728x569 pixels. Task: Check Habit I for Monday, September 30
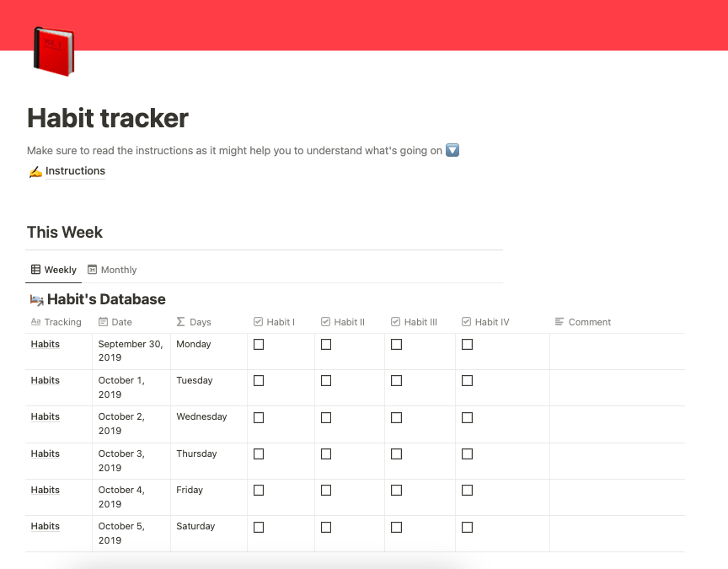click(258, 343)
